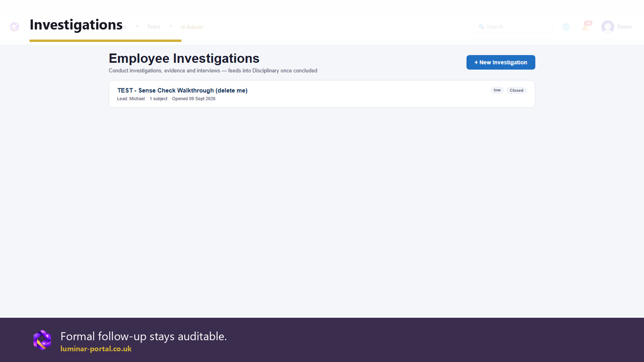This screenshot has height=362, width=644.
Task: Click the 1 subject label
Action: click(158, 99)
